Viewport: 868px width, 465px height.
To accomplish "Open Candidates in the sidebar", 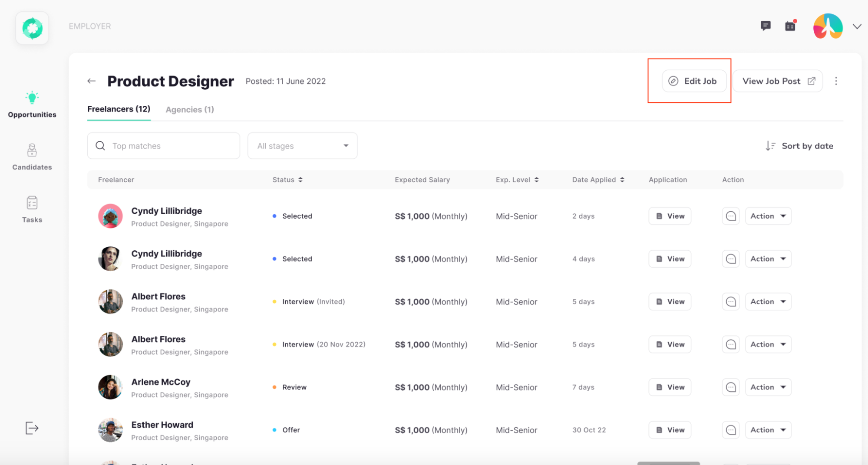I will pyautogui.click(x=32, y=157).
